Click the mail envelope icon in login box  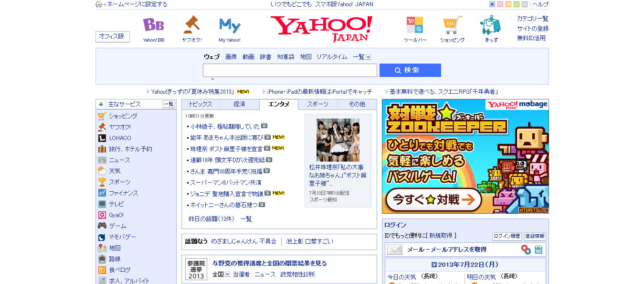tap(395, 250)
